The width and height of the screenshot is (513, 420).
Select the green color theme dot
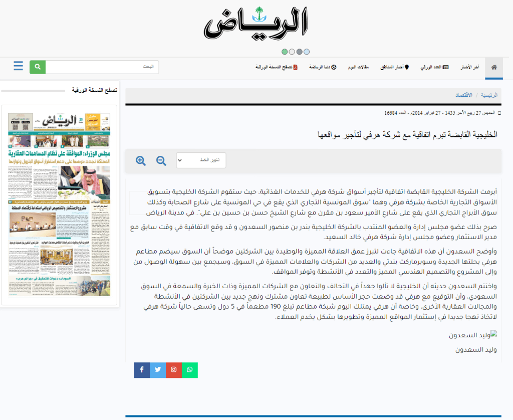click(x=285, y=52)
